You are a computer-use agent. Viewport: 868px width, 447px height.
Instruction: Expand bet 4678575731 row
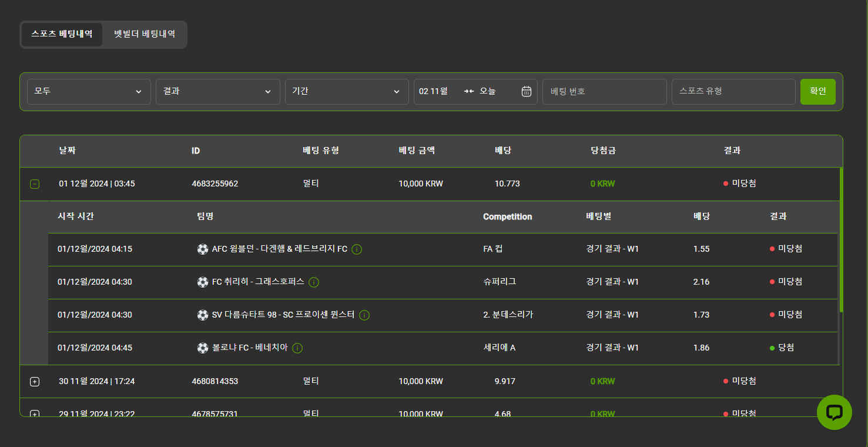[35, 413]
